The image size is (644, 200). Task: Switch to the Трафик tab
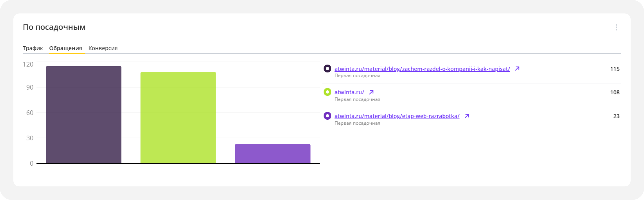33,48
